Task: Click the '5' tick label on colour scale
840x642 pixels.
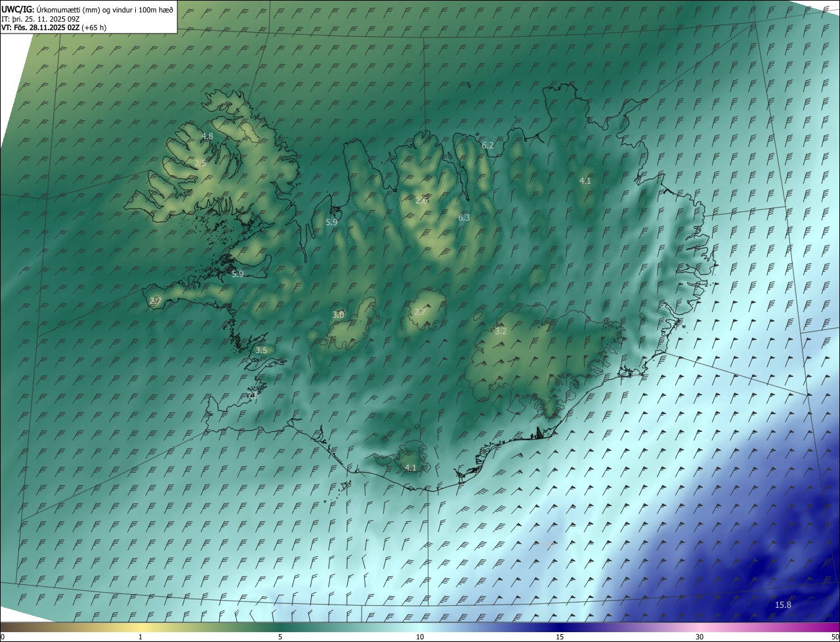Action: pos(280,637)
